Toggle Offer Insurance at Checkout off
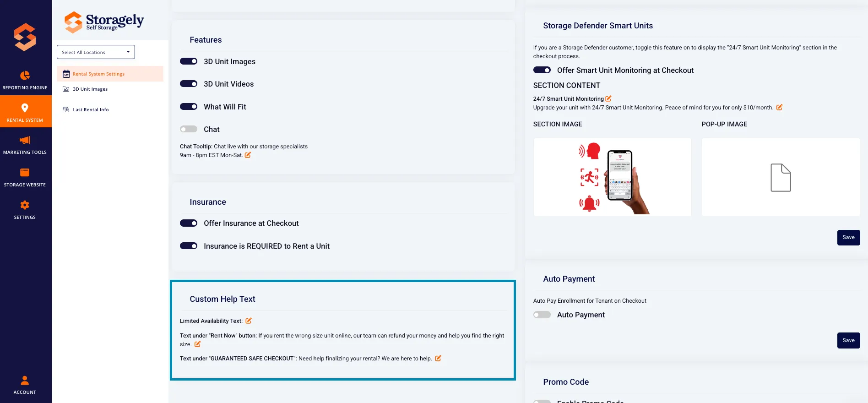This screenshot has height=403, width=868. 189,223
